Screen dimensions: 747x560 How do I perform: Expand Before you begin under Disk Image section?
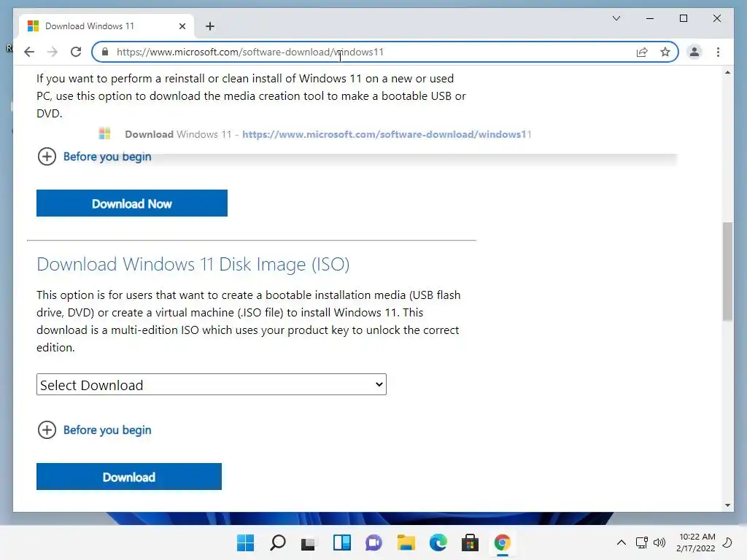[94, 430]
